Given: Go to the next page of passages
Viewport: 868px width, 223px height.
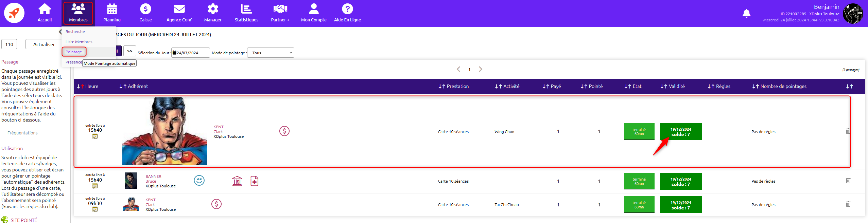Looking at the screenshot, I should pos(481,69).
